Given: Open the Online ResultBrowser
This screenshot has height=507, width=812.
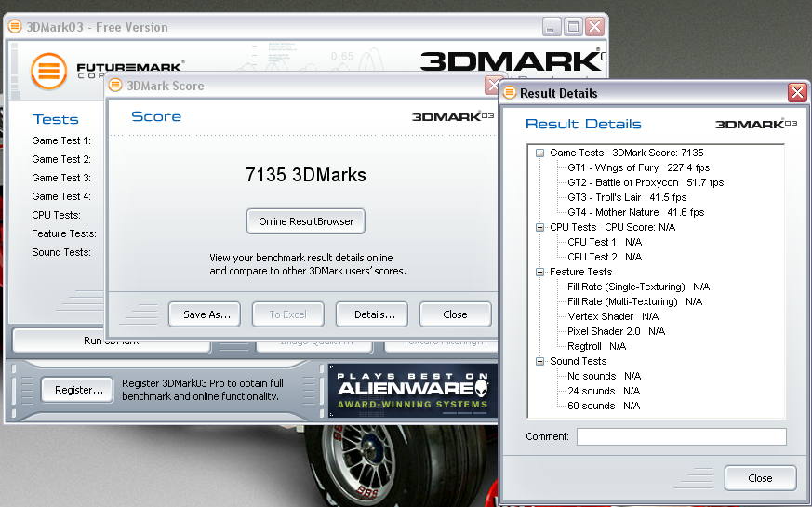Looking at the screenshot, I should tap(305, 221).
